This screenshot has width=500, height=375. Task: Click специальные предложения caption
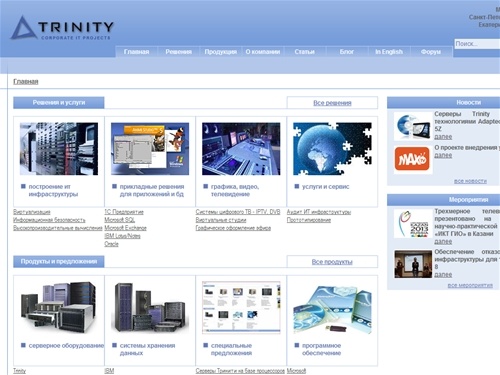tap(231, 349)
